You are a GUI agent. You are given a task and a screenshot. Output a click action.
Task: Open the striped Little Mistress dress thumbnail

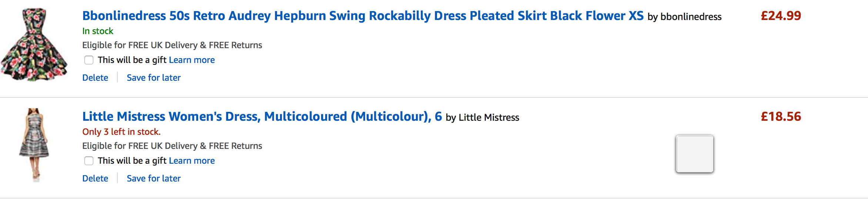(x=34, y=145)
